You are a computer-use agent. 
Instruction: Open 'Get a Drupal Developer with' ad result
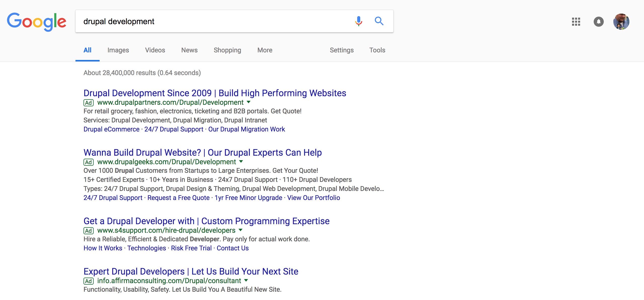[207, 221]
